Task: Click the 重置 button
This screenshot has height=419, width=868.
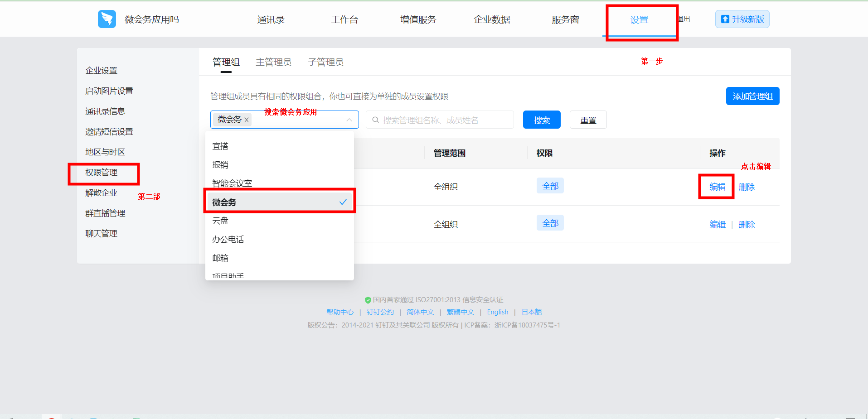Action: point(588,120)
